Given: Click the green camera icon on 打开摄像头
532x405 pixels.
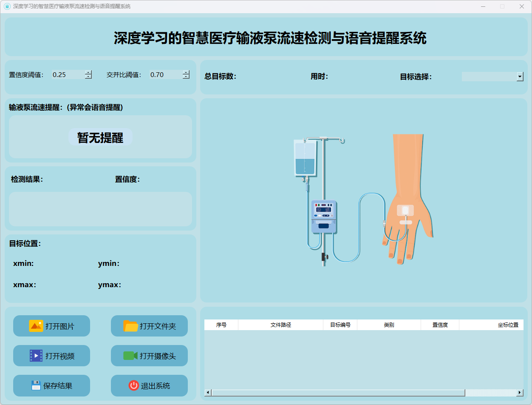Looking at the screenshot, I should (x=130, y=356).
